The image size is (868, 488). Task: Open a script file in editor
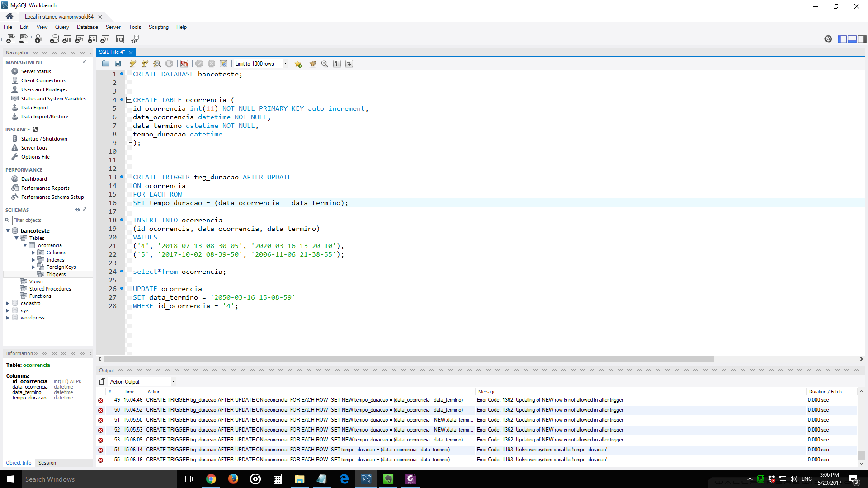(x=106, y=64)
